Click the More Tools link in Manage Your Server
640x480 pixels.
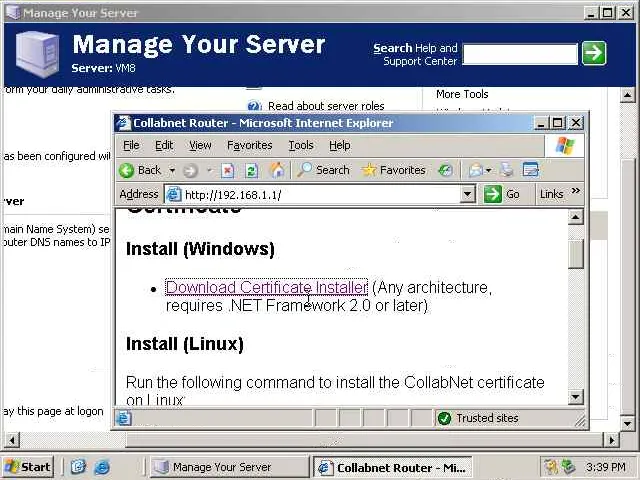462,94
